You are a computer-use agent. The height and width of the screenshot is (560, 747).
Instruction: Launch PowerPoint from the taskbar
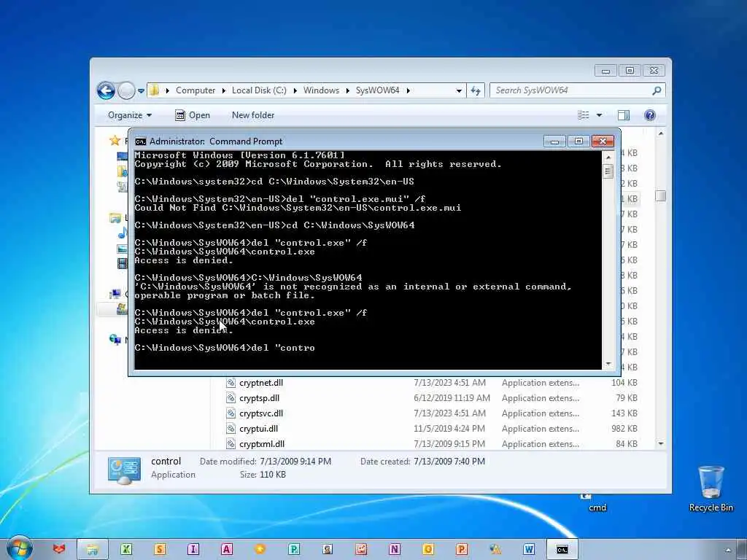(462, 550)
